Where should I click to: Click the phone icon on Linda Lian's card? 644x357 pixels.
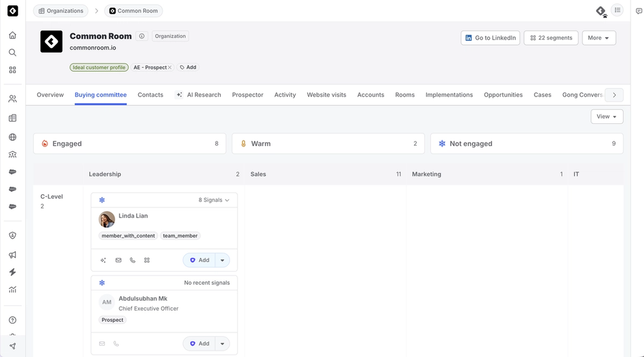133,260
